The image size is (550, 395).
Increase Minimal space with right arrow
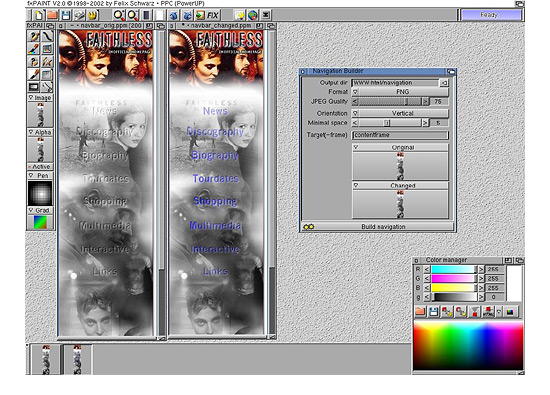(425, 123)
